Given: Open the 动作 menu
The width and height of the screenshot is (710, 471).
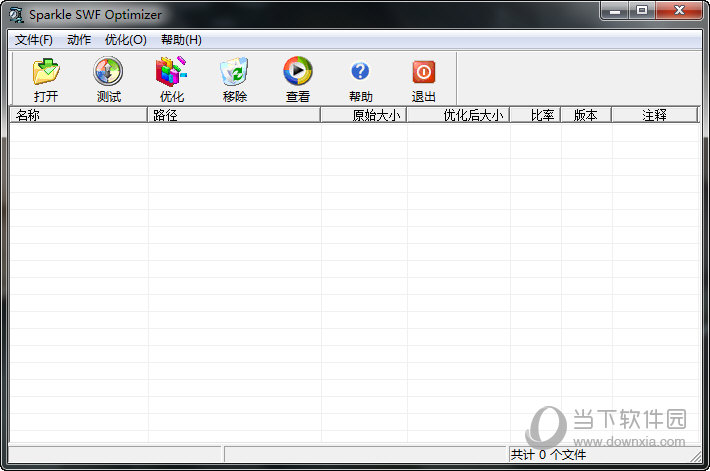Looking at the screenshot, I should point(79,40).
